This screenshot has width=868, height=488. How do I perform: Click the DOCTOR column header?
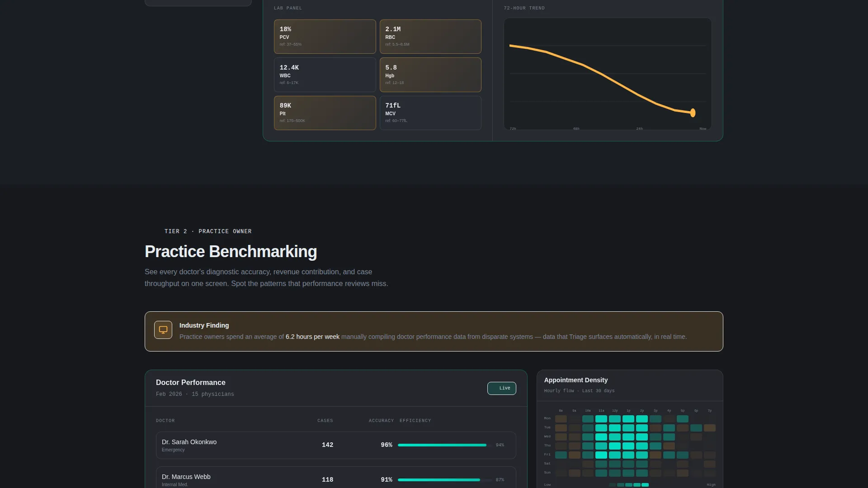(x=165, y=421)
